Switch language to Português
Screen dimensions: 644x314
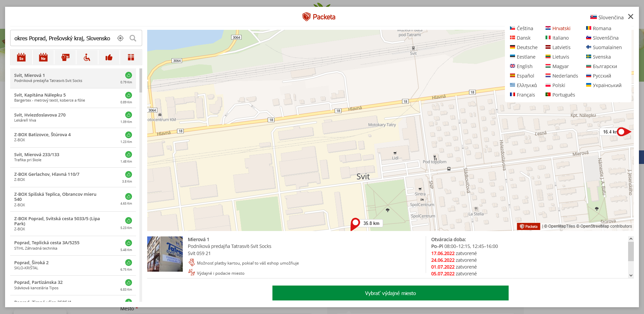click(x=560, y=95)
